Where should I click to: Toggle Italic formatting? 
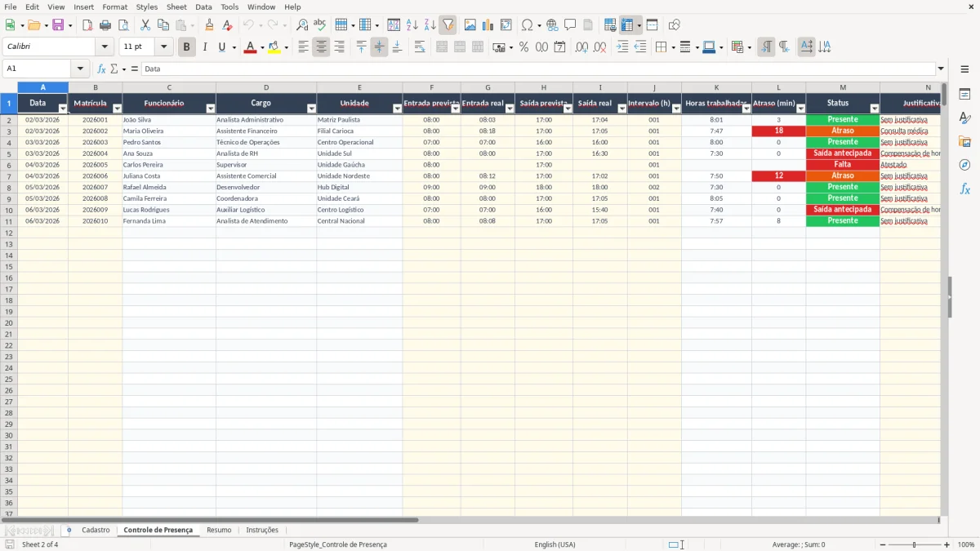(x=204, y=47)
